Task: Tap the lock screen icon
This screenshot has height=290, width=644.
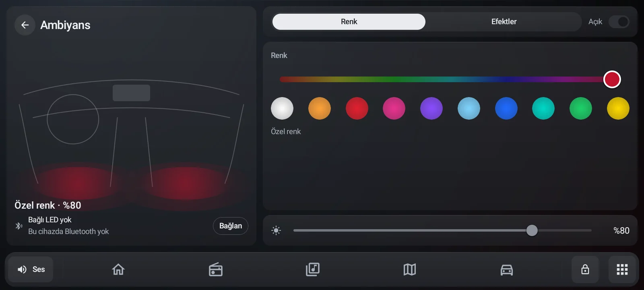Action: [585, 269]
